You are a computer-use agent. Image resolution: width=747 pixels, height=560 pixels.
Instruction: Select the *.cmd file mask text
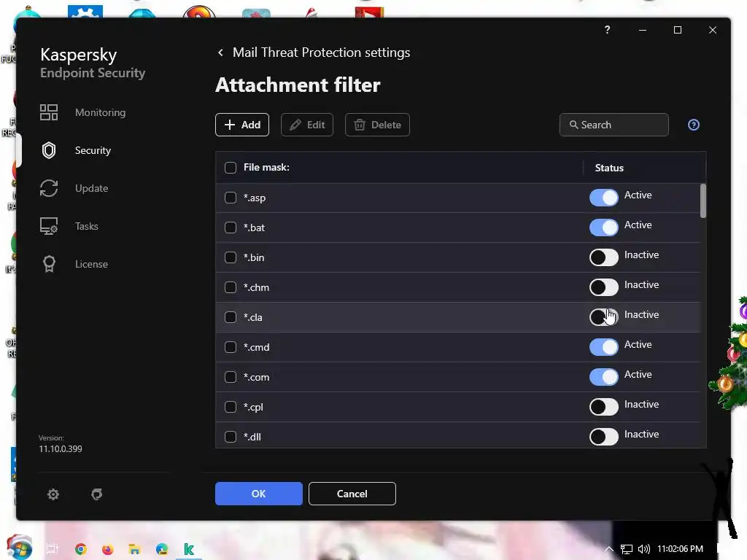click(256, 348)
